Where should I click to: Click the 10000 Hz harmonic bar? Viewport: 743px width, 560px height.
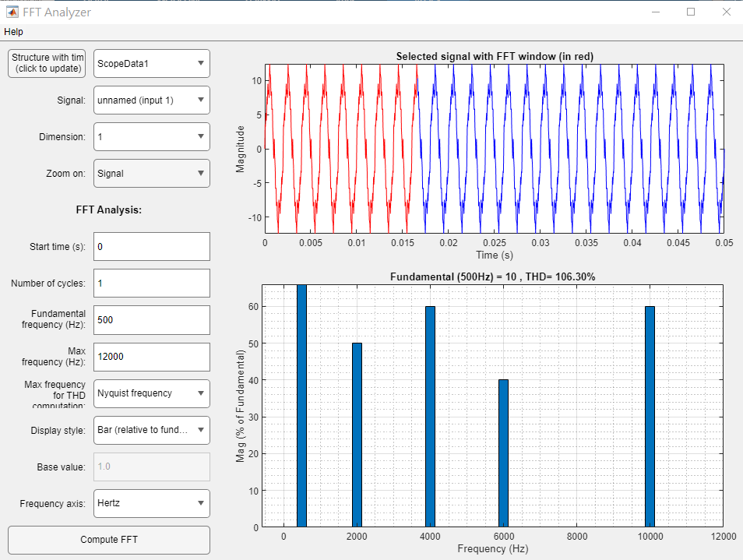coord(650,417)
